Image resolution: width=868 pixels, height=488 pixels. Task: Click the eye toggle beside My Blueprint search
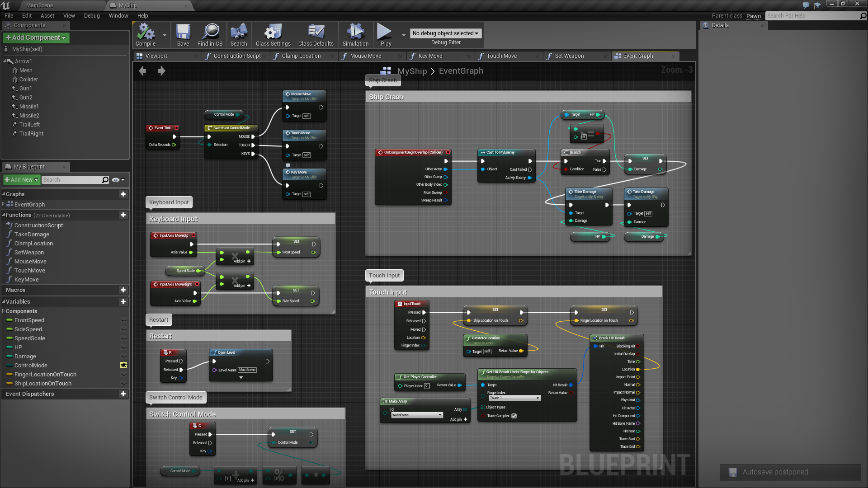click(116, 179)
